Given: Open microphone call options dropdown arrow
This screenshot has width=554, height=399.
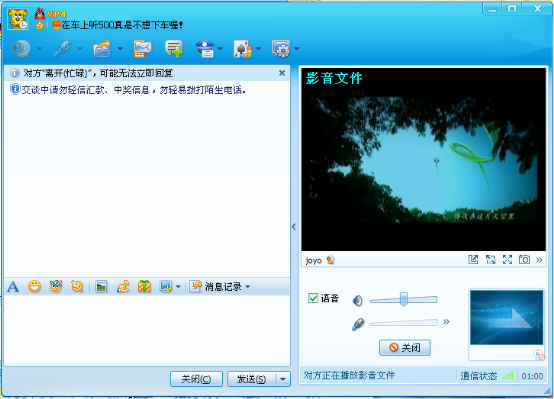Looking at the screenshot, I should tap(80, 48).
